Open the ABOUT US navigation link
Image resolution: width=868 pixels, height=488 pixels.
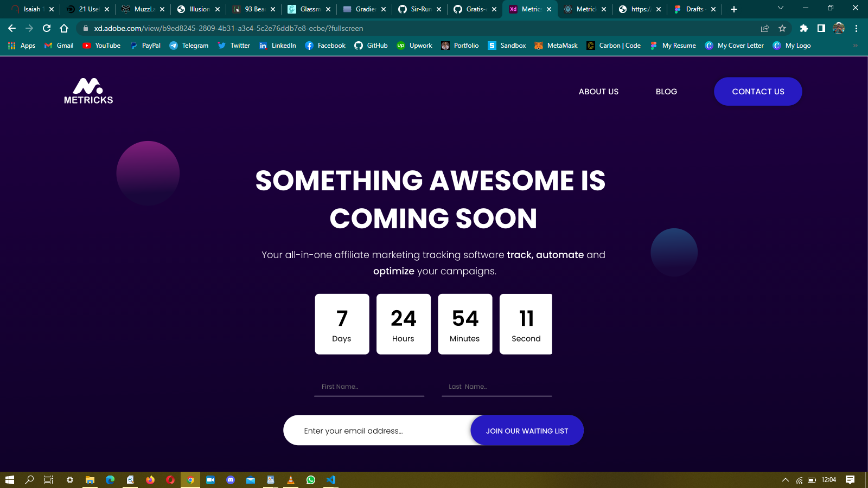click(x=598, y=92)
